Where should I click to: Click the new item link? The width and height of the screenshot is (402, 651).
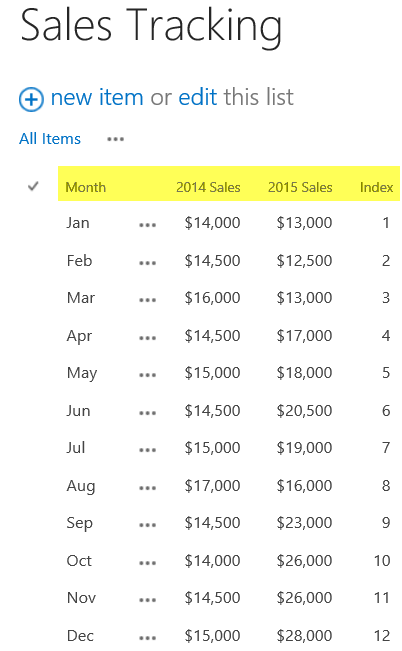click(x=97, y=97)
